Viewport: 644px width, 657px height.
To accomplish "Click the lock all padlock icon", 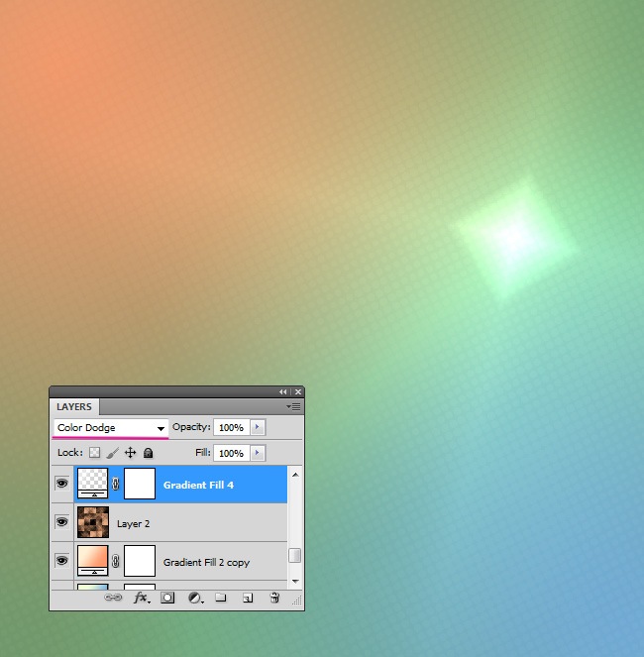I will point(148,453).
